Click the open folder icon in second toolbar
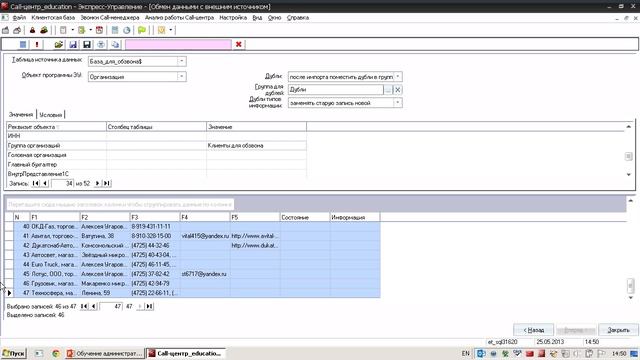Viewport: 640px width, 360px height. coord(58,44)
